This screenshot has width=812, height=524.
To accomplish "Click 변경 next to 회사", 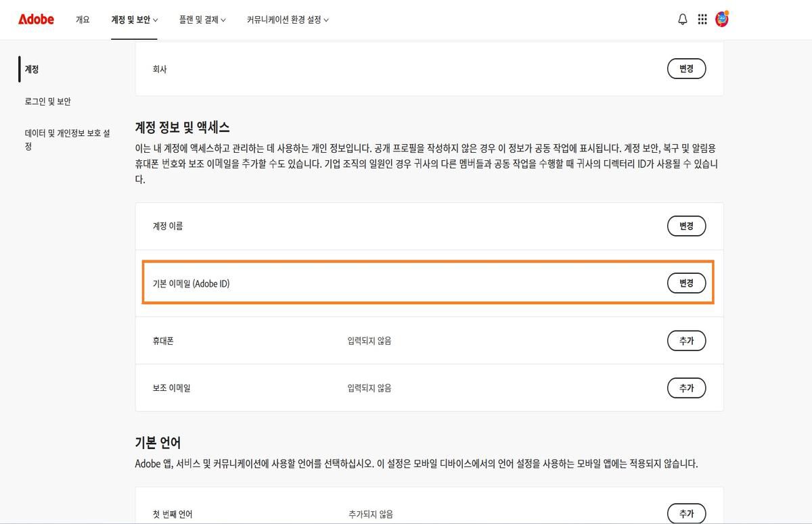I will [x=686, y=68].
